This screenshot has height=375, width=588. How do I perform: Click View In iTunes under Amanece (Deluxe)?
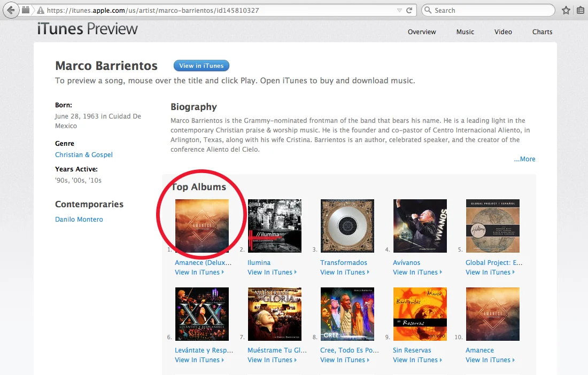point(199,272)
